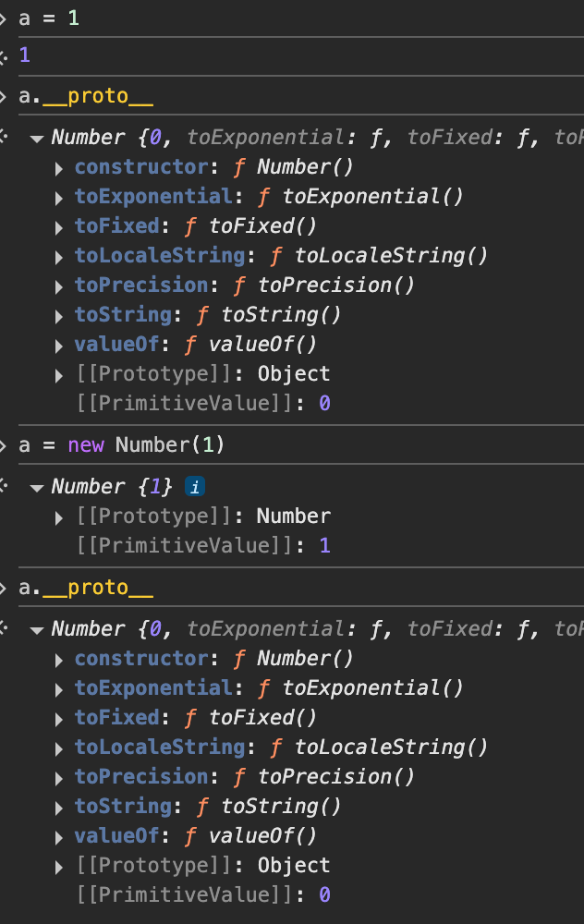Collapse the Number {1} object
This screenshot has height=924, width=584.
point(37,487)
